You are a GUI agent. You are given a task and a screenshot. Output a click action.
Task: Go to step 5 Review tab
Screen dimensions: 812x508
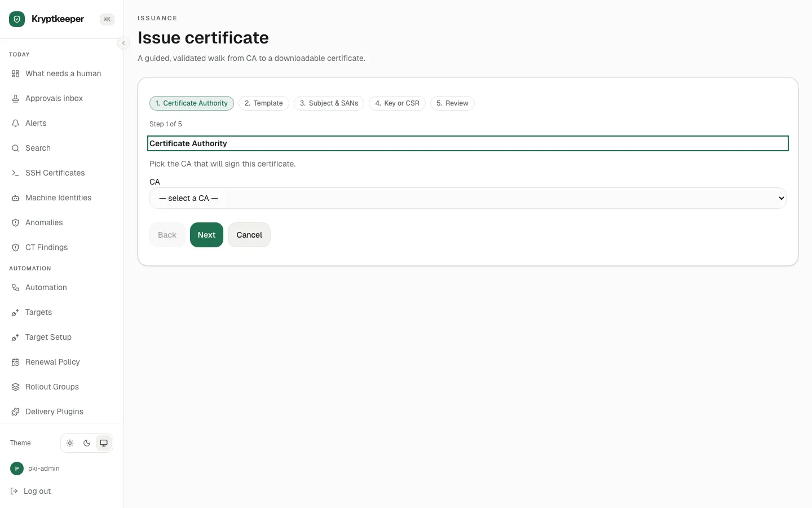pyautogui.click(x=452, y=103)
